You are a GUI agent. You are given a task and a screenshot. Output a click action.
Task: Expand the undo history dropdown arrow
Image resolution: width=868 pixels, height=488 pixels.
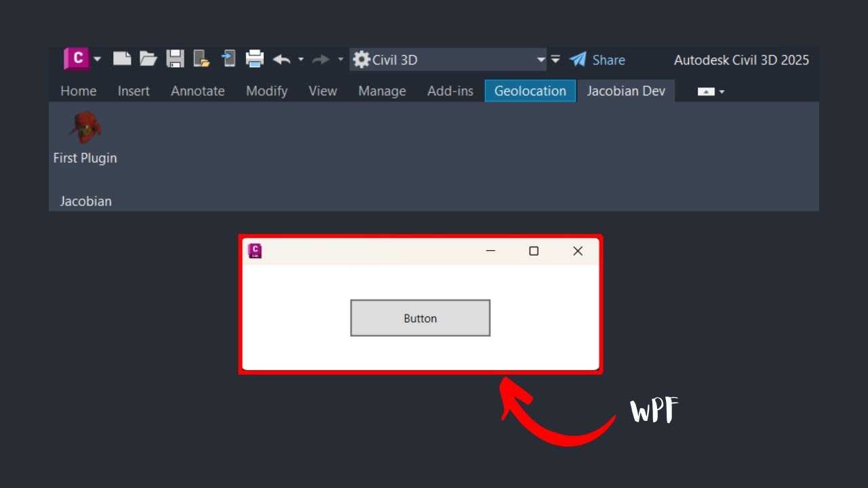point(301,60)
